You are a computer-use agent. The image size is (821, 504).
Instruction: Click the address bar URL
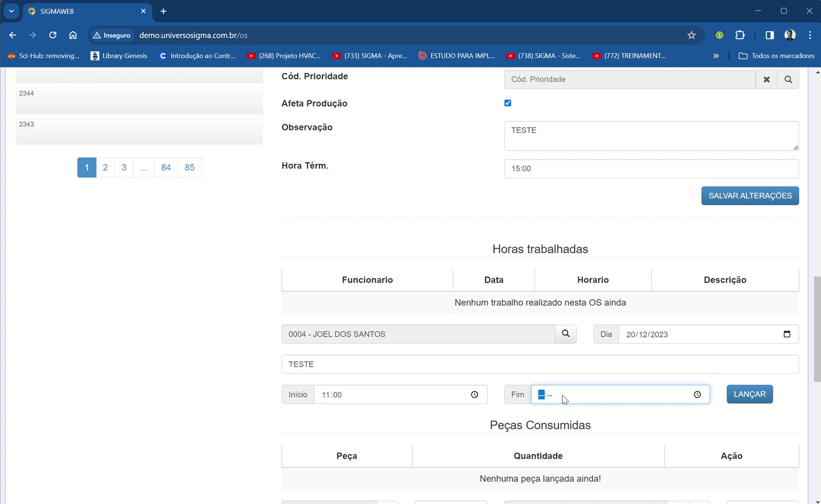pyautogui.click(x=193, y=35)
